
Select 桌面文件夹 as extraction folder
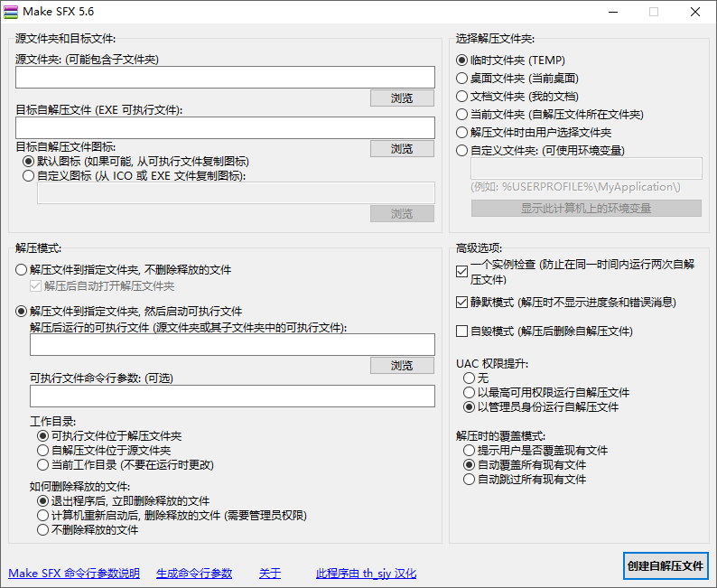pyautogui.click(x=462, y=79)
